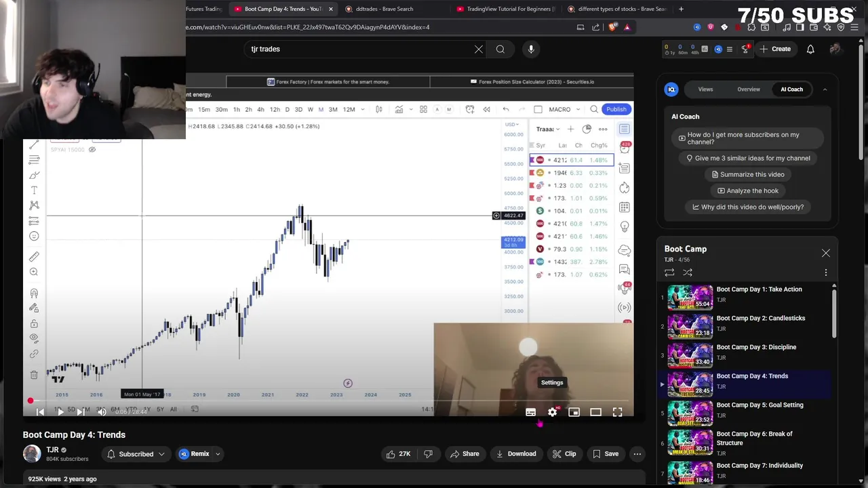This screenshot has width=868, height=488.
Task: Open the account avatar menu
Action: pyautogui.click(x=835, y=49)
